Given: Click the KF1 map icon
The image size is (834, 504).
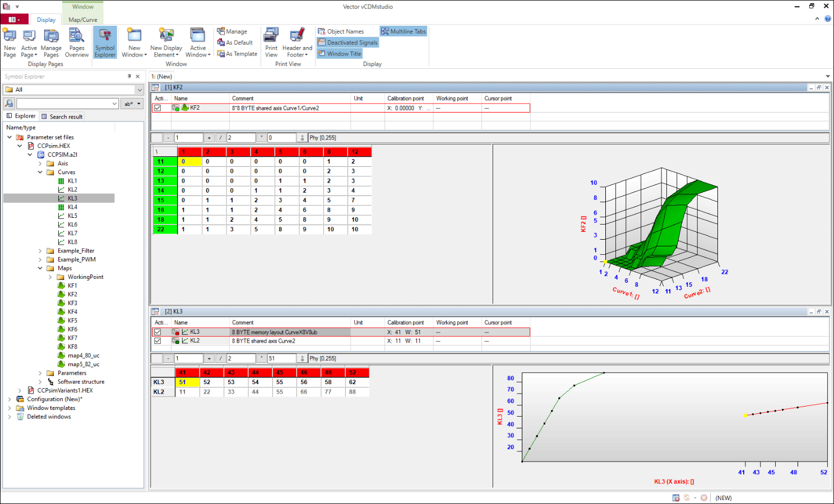Looking at the screenshot, I should click(61, 286).
